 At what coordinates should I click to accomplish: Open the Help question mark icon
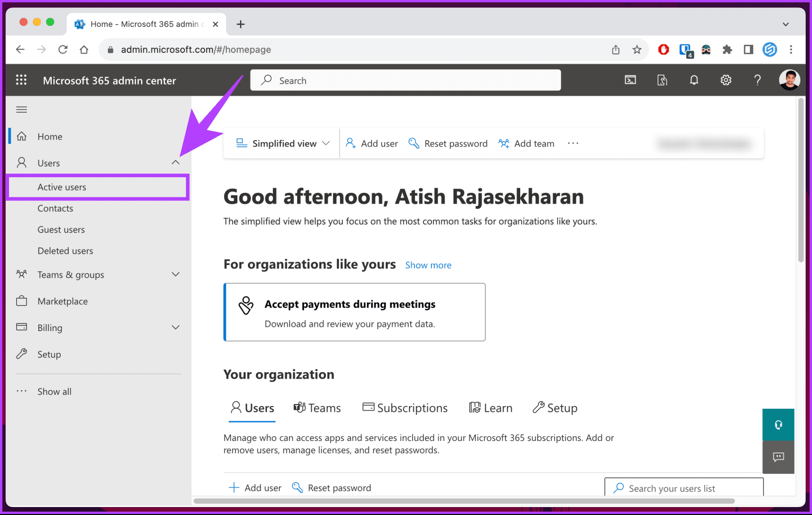point(758,80)
